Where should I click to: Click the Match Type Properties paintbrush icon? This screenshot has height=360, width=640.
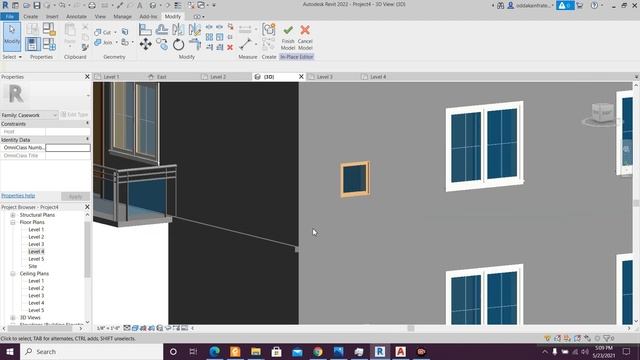click(85, 47)
